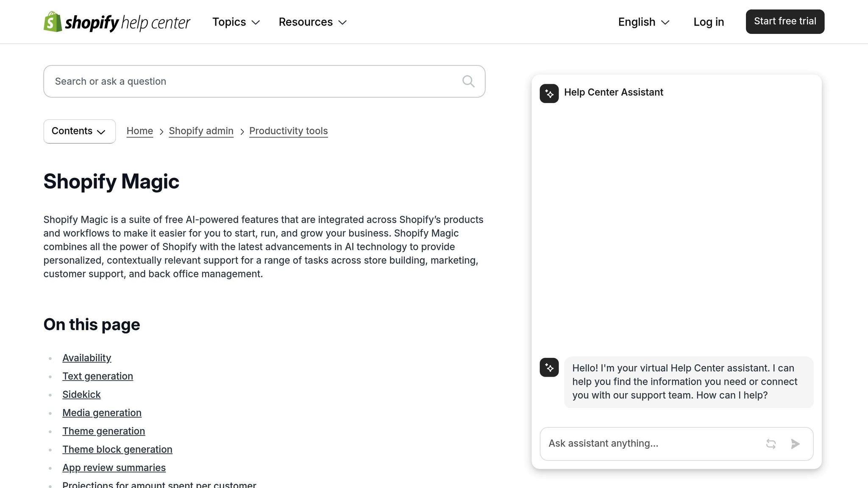Viewport: 868px width, 488px height.
Task: Open Productivity tools breadcrumb link
Action: (x=288, y=131)
